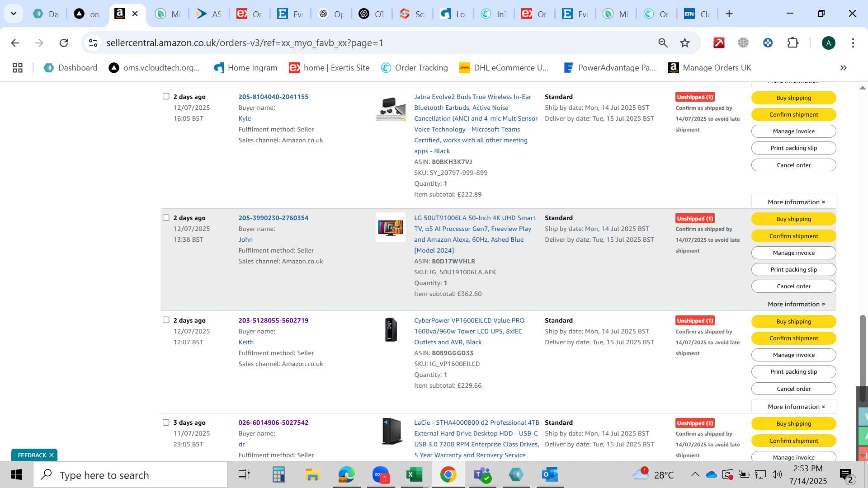Confirm shipment for the LG TV order
The height and width of the screenshot is (488, 868).
tap(793, 236)
